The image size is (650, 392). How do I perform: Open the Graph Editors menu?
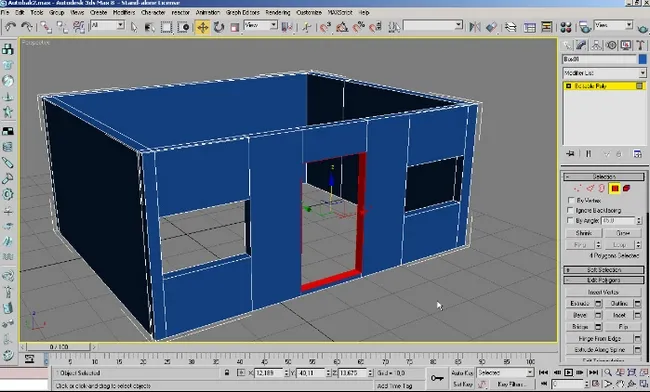tap(243, 12)
